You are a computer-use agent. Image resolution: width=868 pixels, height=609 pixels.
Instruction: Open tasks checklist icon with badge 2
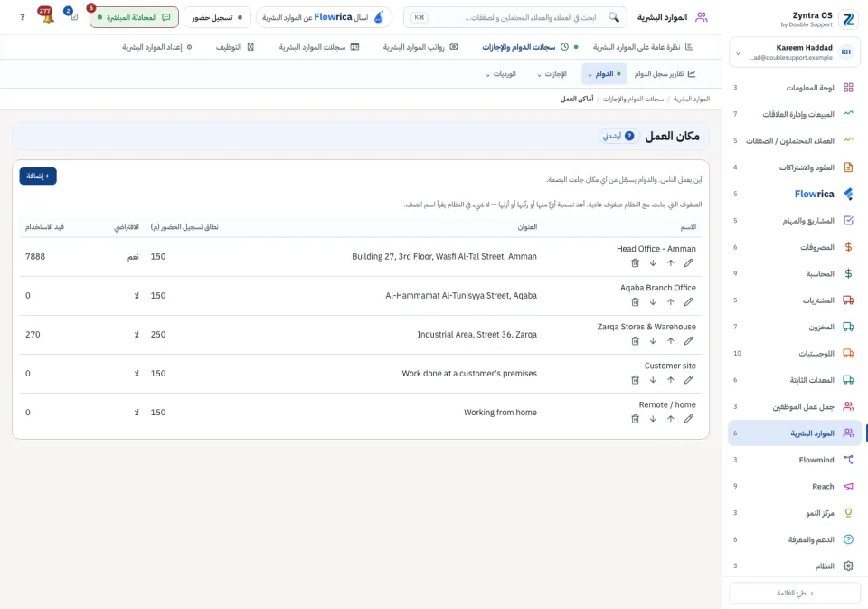[72, 15]
